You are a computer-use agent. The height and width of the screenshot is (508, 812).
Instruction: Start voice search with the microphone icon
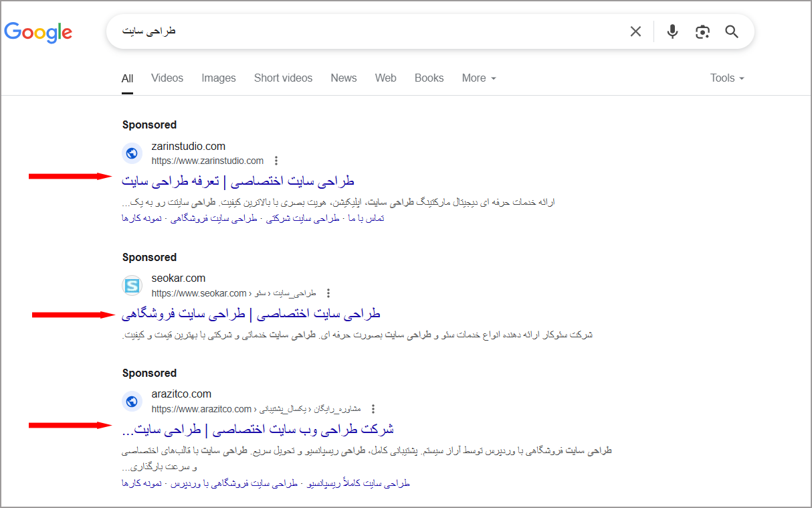[x=673, y=31]
